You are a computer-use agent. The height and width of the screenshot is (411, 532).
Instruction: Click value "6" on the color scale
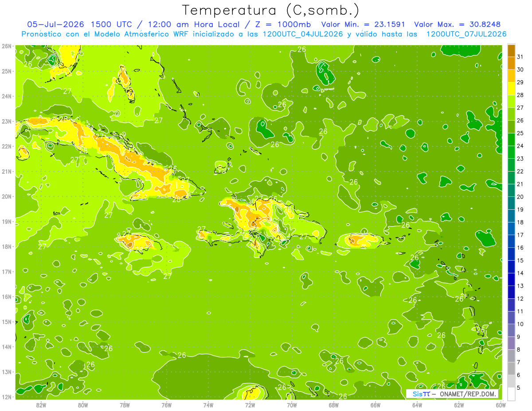(519, 375)
